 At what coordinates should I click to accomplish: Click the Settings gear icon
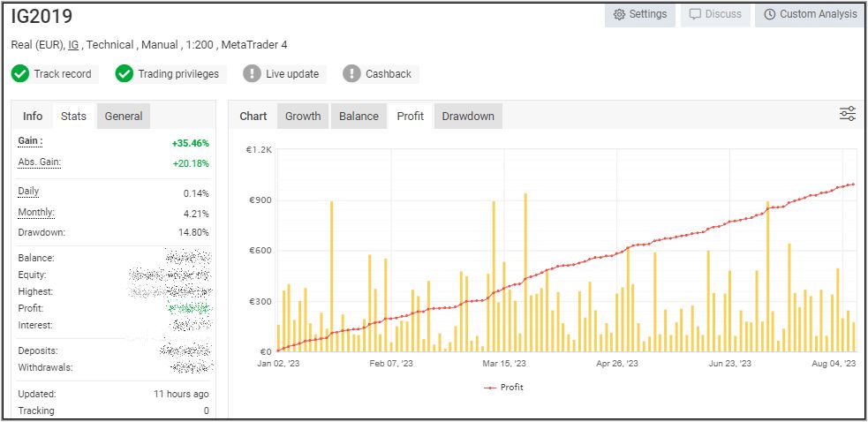coord(619,14)
